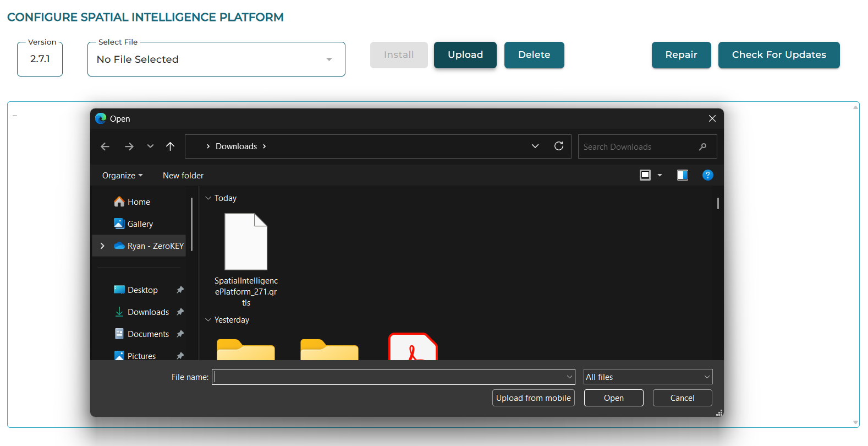The width and height of the screenshot is (868, 446).
Task: Go up one folder level
Action: tap(171, 146)
